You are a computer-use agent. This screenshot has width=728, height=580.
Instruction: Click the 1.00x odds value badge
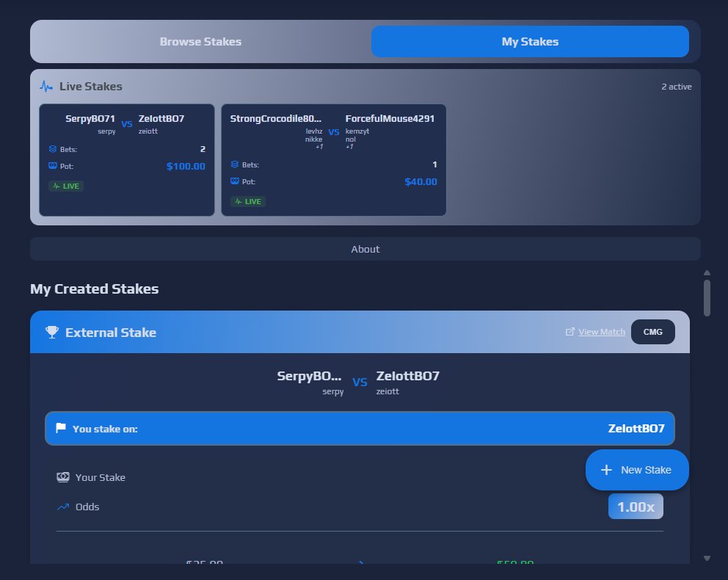click(636, 507)
